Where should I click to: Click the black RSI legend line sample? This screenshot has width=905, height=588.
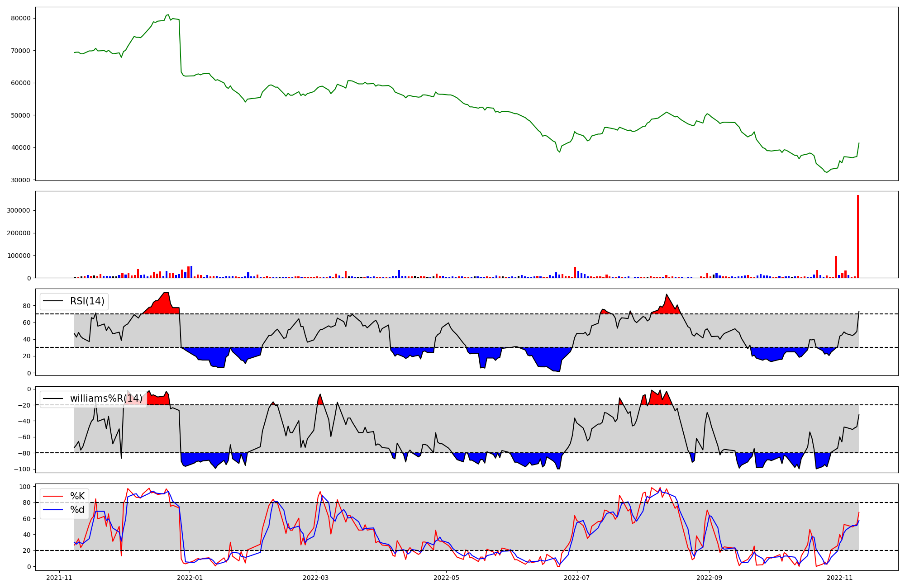click(52, 301)
